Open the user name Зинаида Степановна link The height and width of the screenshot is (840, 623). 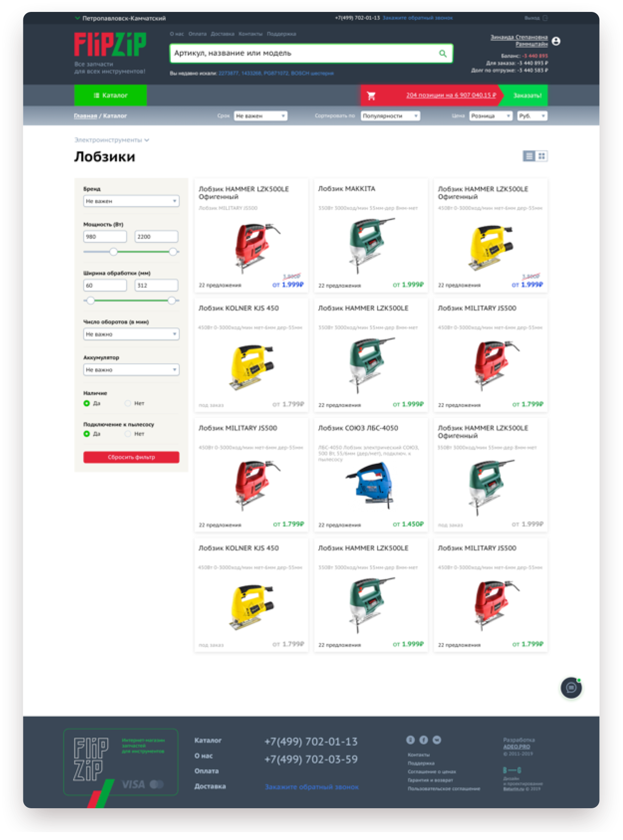[519, 41]
